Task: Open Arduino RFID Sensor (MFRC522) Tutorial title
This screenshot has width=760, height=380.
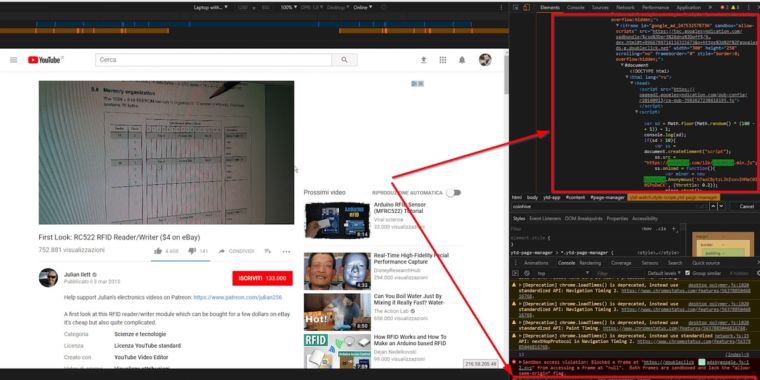Action: (x=400, y=207)
